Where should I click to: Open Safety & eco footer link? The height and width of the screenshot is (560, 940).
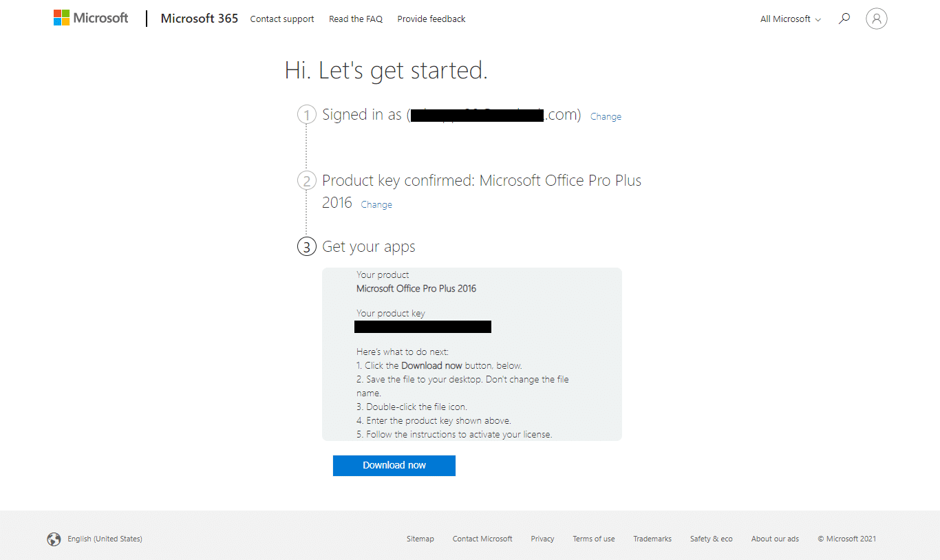tap(712, 539)
